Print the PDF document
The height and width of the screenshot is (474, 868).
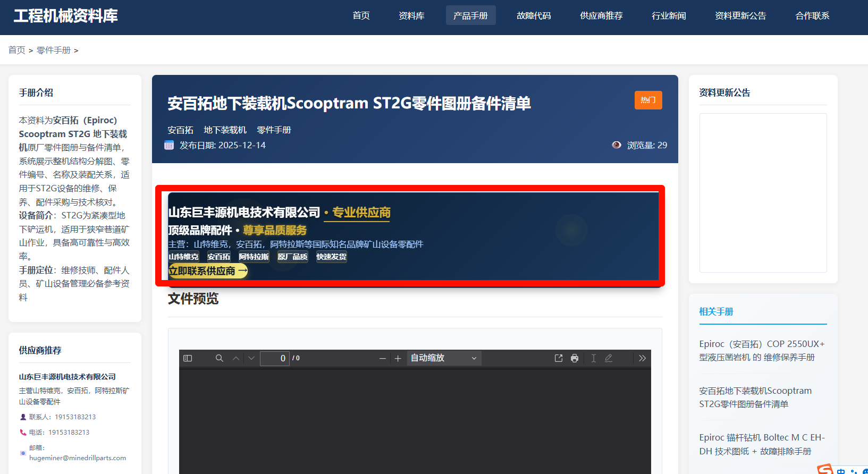tap(575, 358)
